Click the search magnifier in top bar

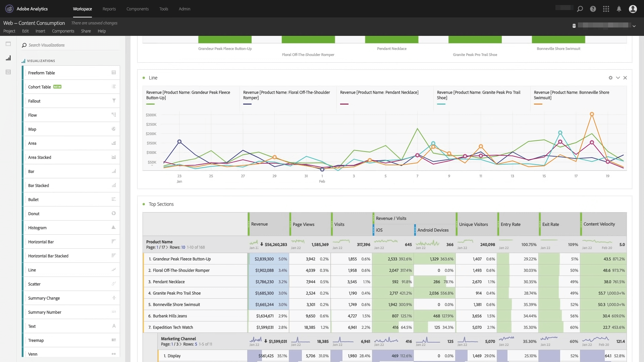[x=580, y=9]
